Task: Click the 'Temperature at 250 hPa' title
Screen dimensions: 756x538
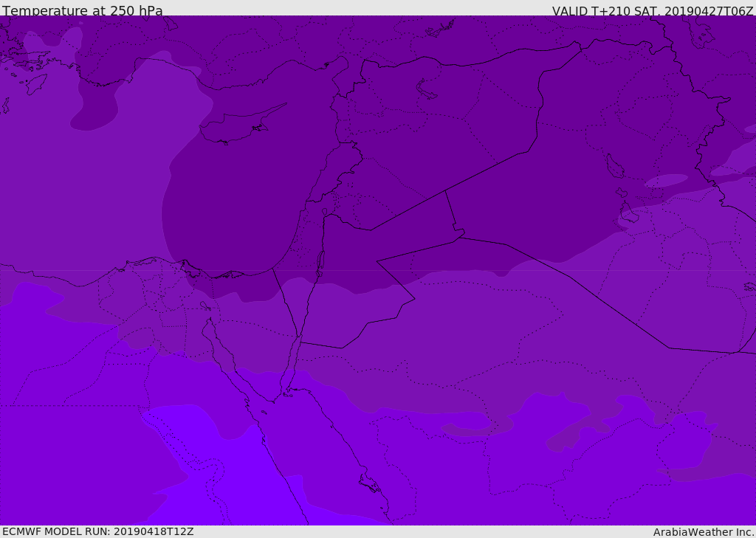Action: (83, 10)
